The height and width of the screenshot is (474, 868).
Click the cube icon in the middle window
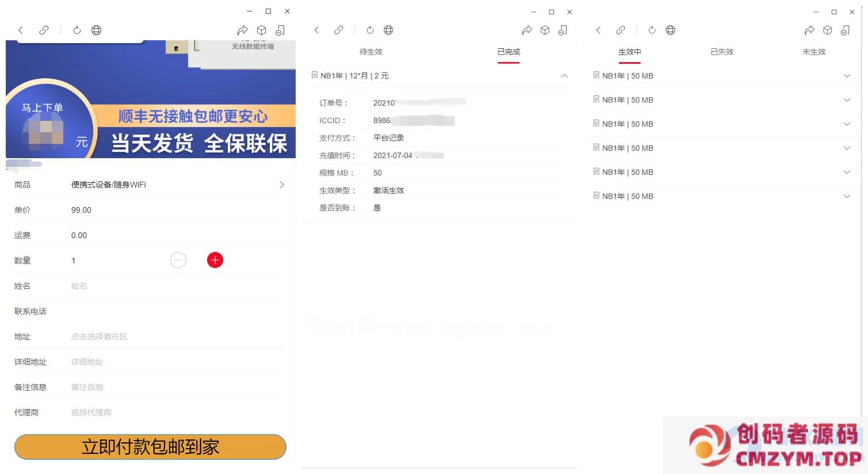pyautogui.click(x=545, y=30)
